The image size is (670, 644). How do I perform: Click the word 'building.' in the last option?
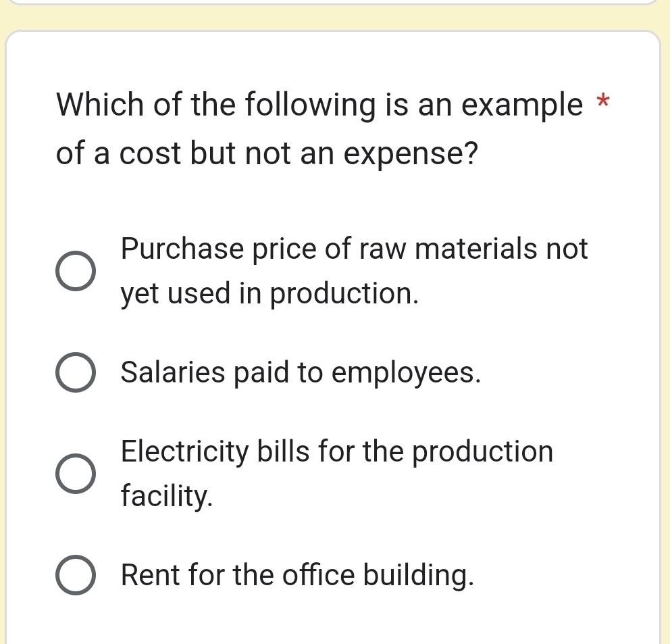coord(417,575)
